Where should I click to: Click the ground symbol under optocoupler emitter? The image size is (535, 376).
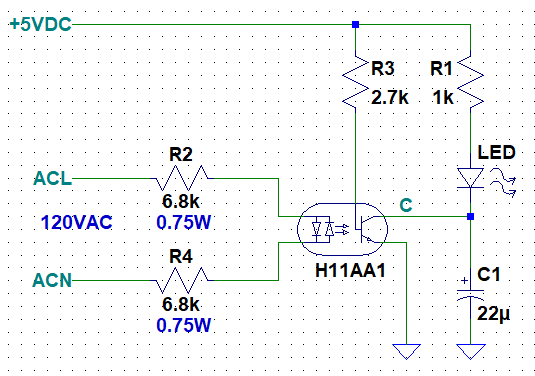pyautogui.click(x=406, y=351)
